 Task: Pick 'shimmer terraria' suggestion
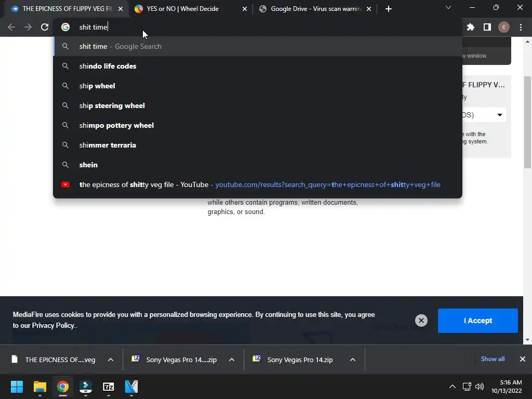click(x=258, y=145)
